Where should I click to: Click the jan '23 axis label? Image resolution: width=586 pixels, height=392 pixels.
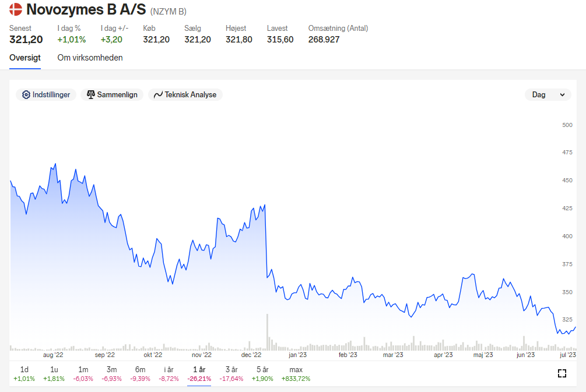pyautogui.click(x=297, y=355)
